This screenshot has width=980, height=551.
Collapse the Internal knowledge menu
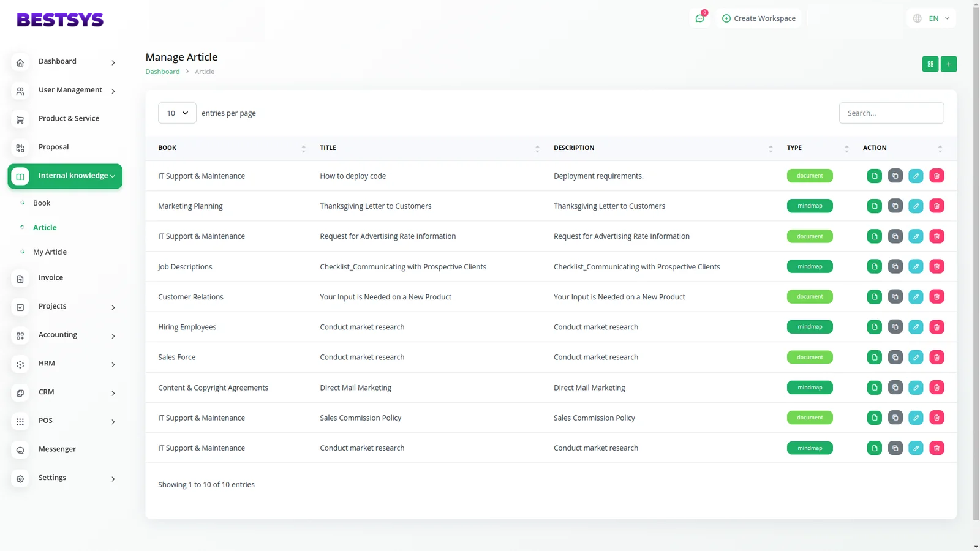pos(65,176)
